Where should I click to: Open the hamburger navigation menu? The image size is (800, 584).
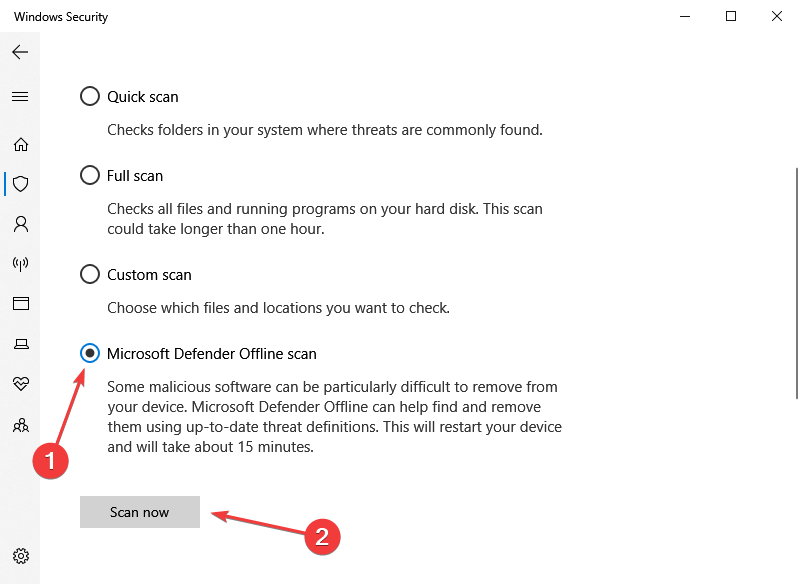20,97
